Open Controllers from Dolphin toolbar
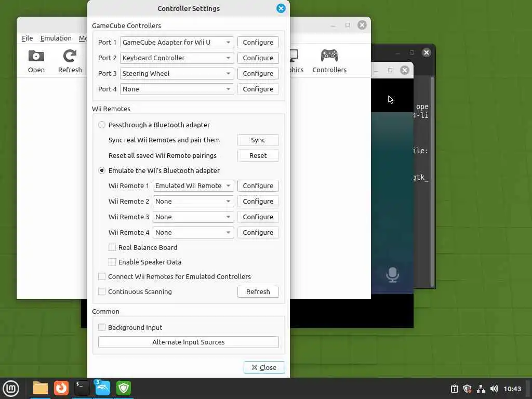Viewport: 532px width, 399px height. coord(329,61)
